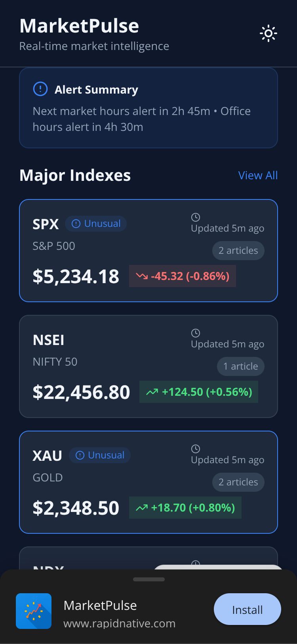Click clock icon on SPX card
The image size is (297, 644).
tap(195, 217)
